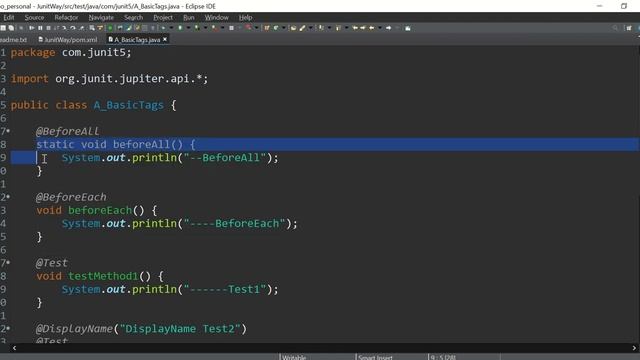Viewport: 640px width, 360px height.
Task: Collapse the @BeforeAll fold marker on line 7
Action: [8, 131]
